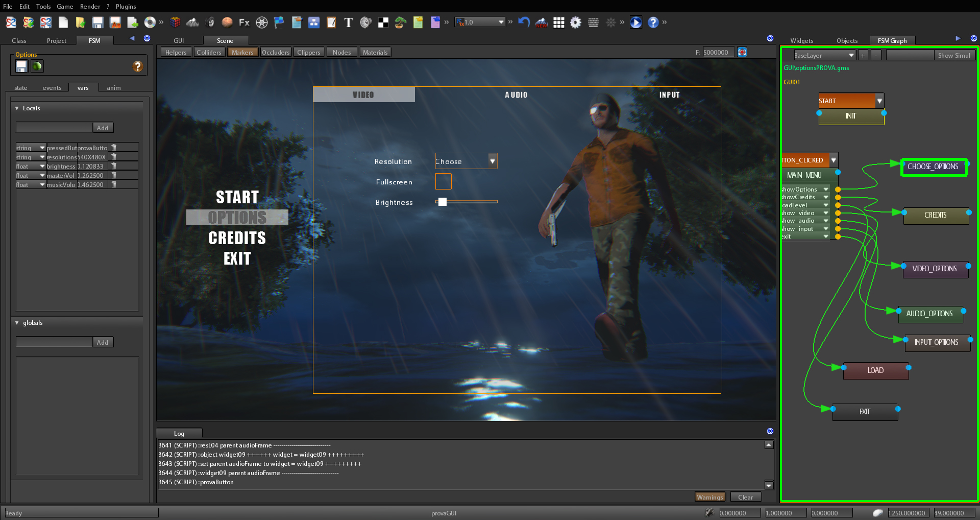
Task: Click the Rubik's cube toolbar icon
Action: click(x=175, y=22)
